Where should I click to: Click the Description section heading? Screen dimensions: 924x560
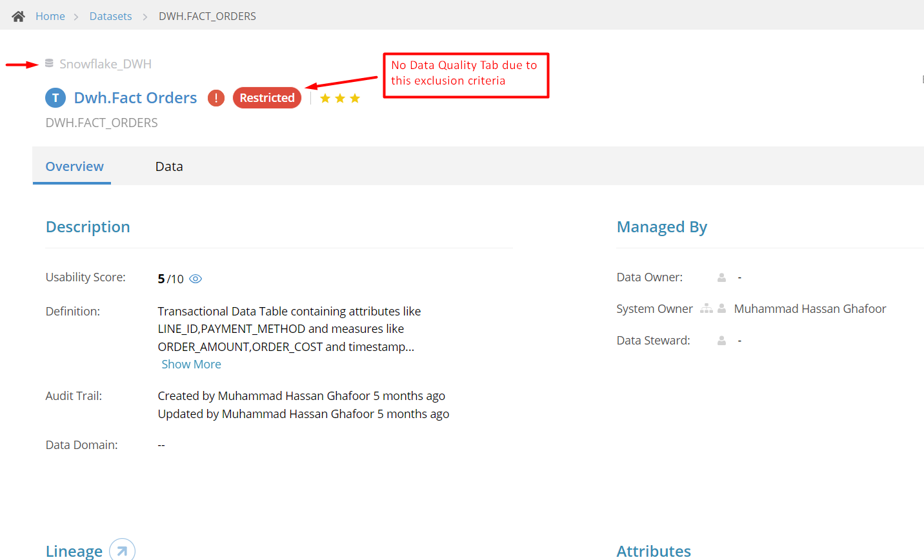88,227
